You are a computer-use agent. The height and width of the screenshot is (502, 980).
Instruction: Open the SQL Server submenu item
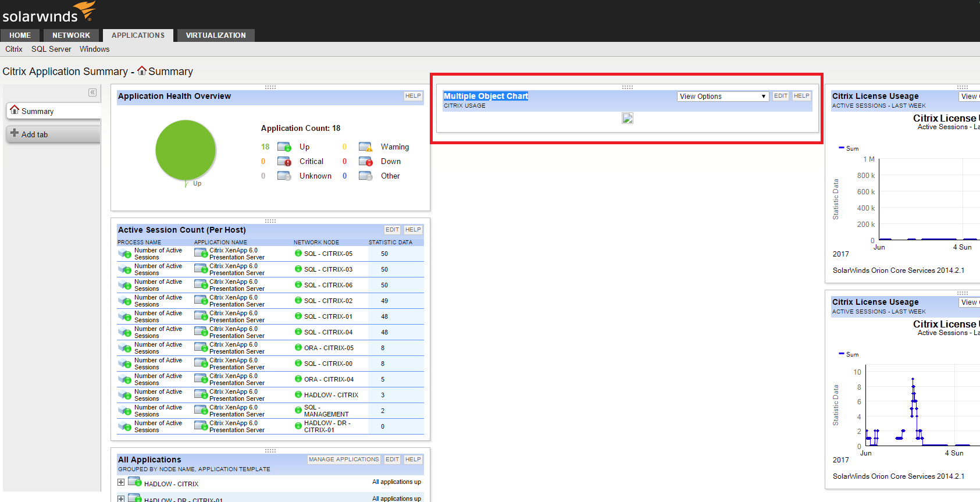pyautogui.click(x=51, y=49)
